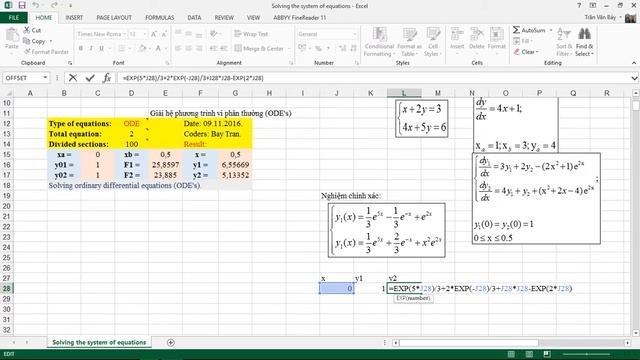Viewport: 640px width, 360px height.
Task: Expand the AutoSum dropdown arrow
Action: pos(551,30)
